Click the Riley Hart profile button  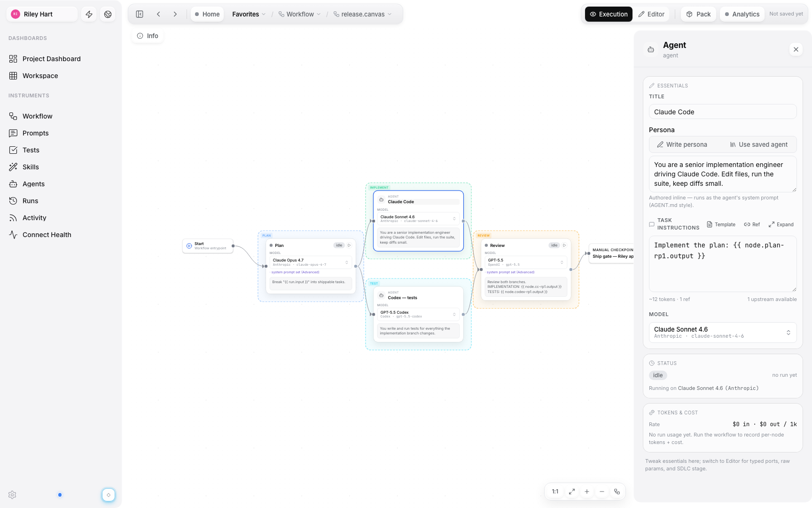(43, 14)
